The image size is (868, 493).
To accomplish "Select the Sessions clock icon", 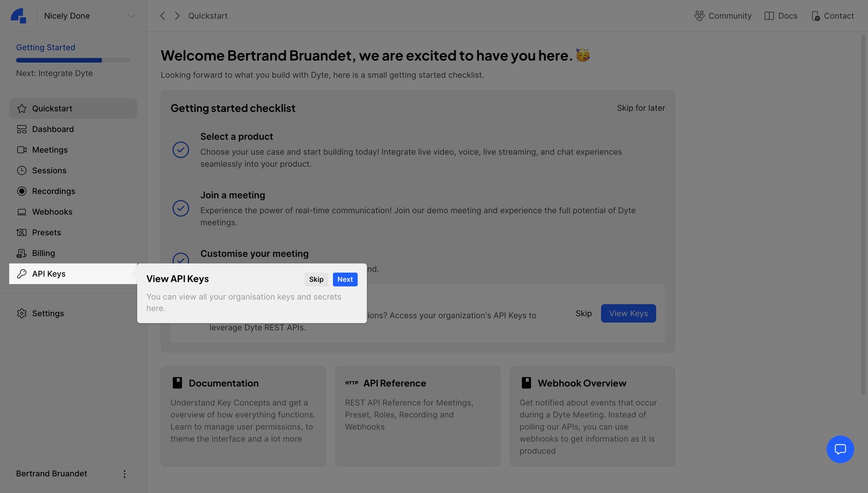I will click(22, 171).
